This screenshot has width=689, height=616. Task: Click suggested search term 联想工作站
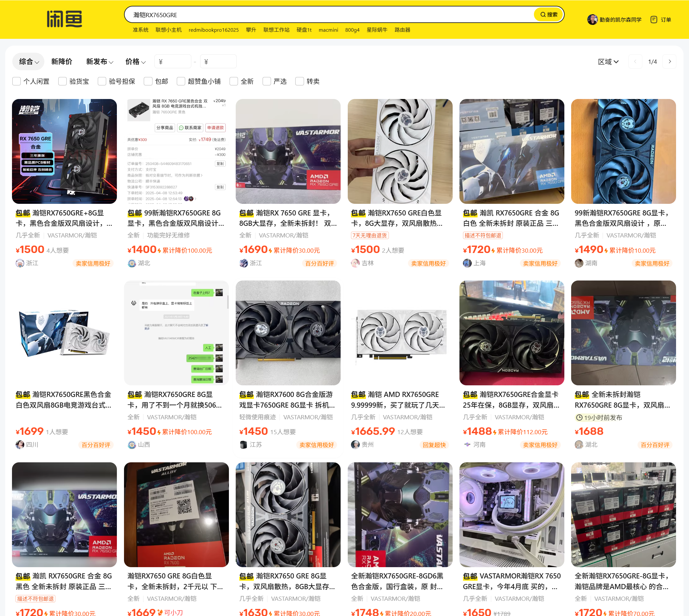277,30
